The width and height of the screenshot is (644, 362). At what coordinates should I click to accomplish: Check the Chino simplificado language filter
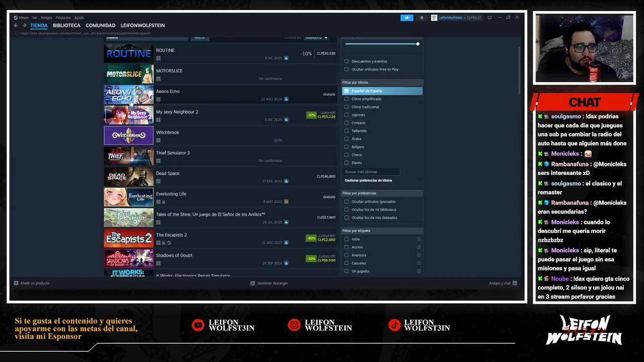click(346, 99)
